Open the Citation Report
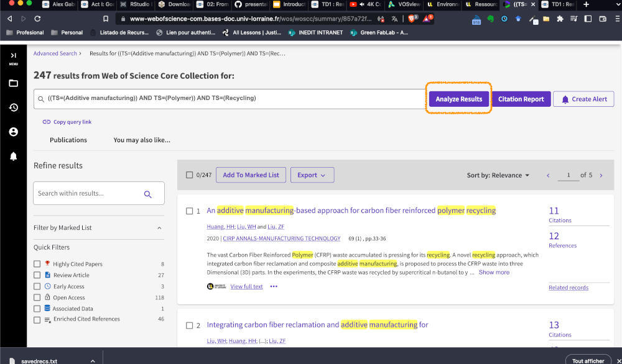622x364 pixels. 521,99
